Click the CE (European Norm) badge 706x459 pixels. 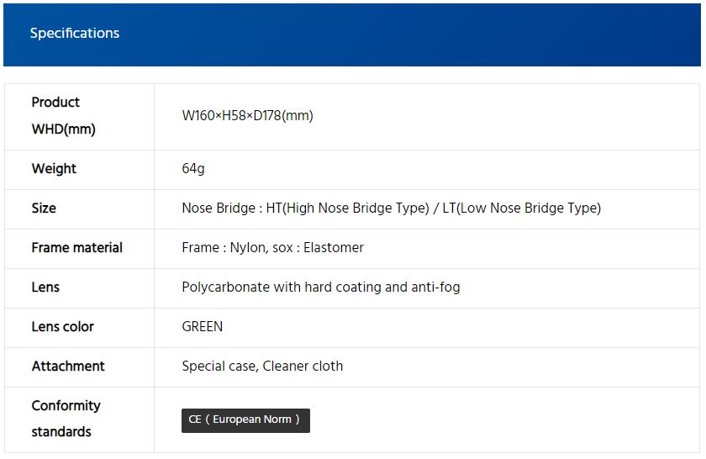pos(245,420)
